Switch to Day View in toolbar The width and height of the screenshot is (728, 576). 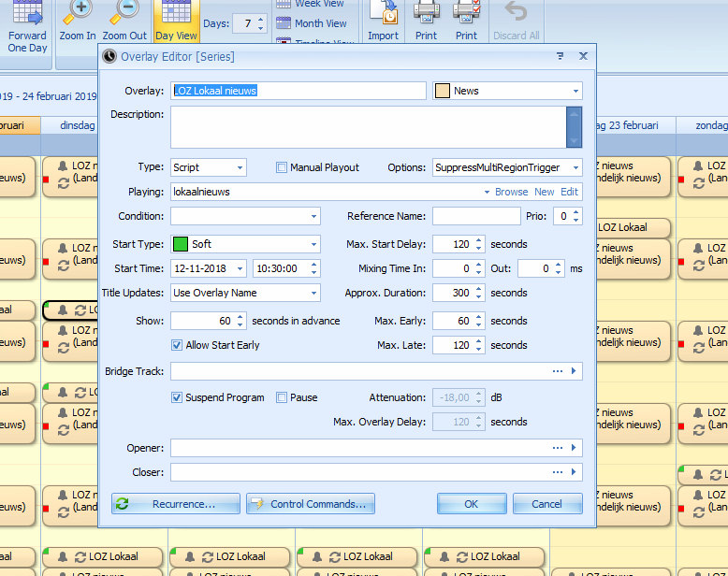[176, 19]
